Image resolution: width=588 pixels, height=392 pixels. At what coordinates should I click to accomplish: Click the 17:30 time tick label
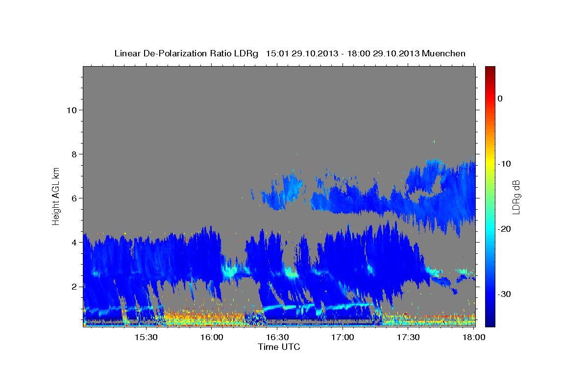point(408,338)
